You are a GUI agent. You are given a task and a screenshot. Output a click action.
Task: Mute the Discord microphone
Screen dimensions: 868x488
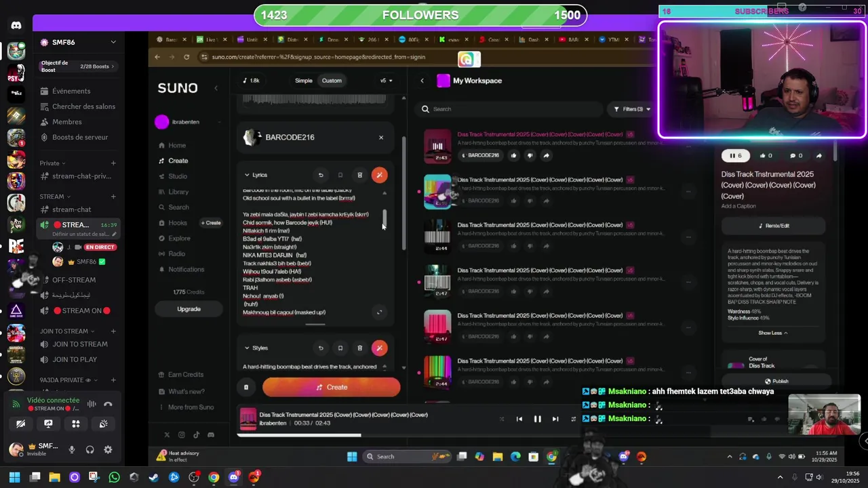tap(72, 449)
